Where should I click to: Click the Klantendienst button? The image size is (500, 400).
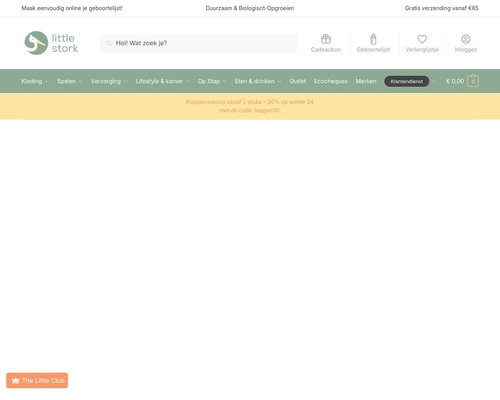tap(407, 81)
